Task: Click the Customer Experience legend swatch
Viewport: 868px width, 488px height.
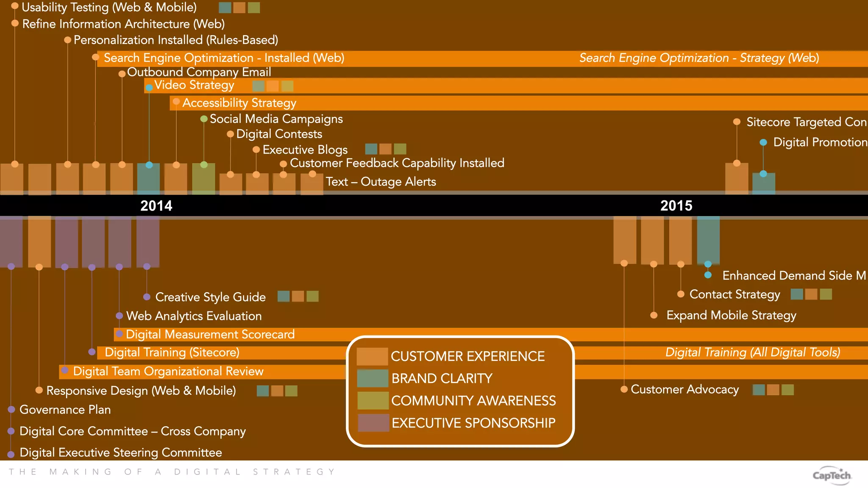Action: click(372, 356)
